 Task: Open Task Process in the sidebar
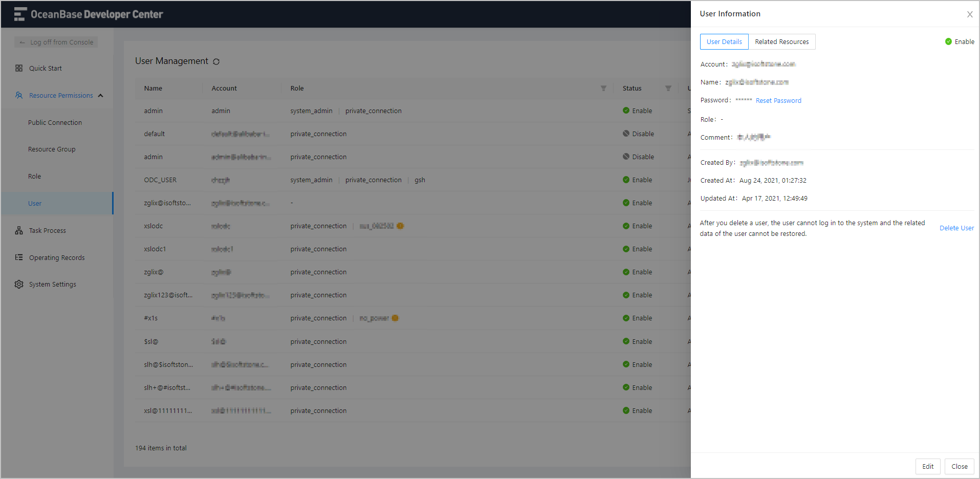click(48, 230)
